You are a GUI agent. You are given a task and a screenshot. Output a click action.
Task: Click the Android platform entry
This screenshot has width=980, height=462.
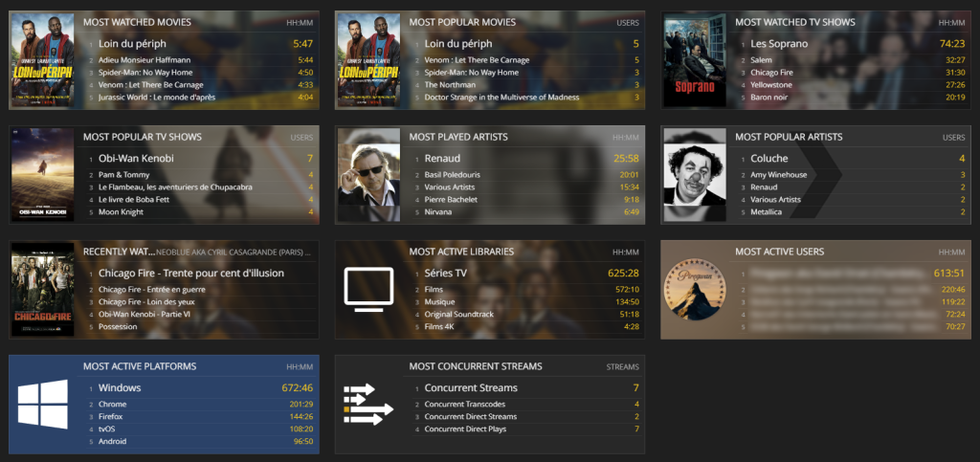point(112,442)
